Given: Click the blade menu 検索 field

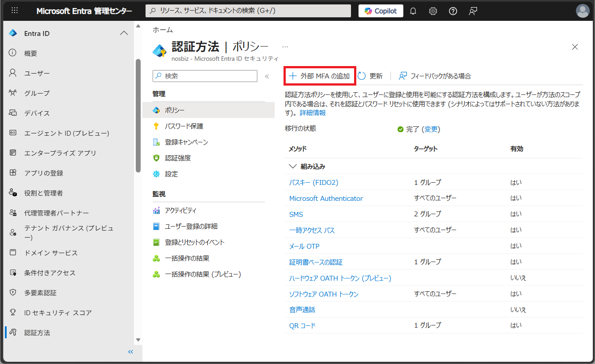Looking at the screenshot, I should [x=205, y=76].
